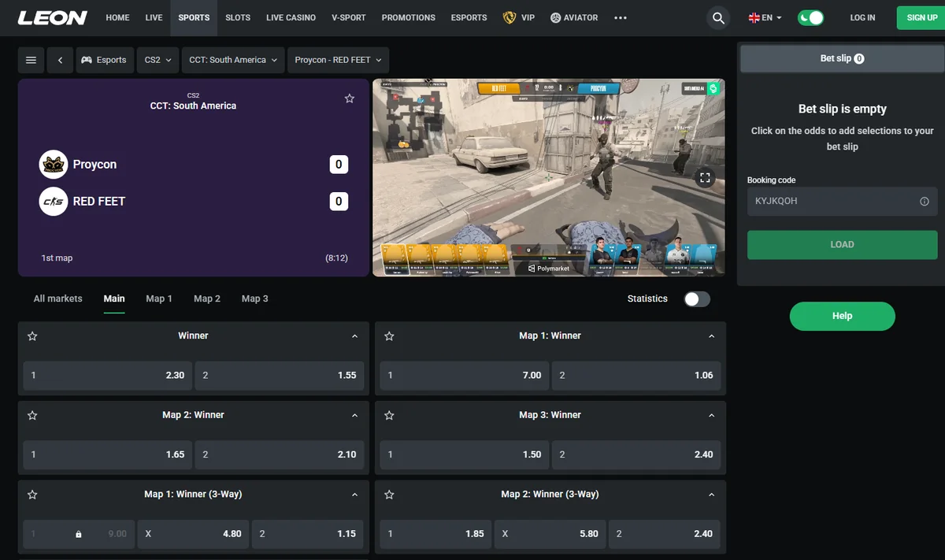Go back with the left arrow button
945x560 pixels.
(60, 60)
